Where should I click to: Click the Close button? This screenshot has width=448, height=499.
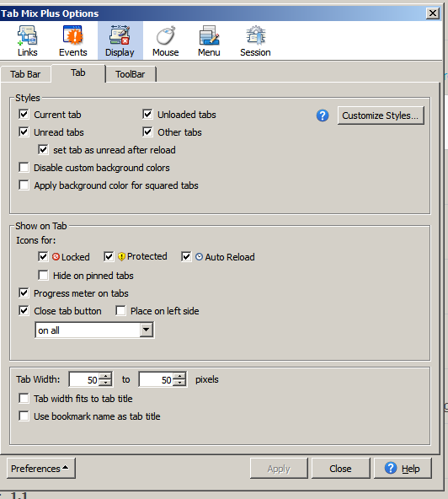[340, 469]
